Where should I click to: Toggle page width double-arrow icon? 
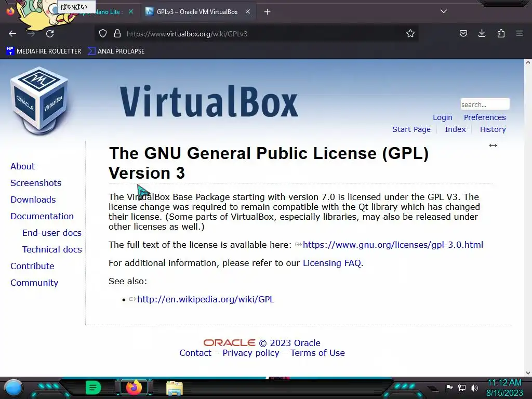[493, 145]
